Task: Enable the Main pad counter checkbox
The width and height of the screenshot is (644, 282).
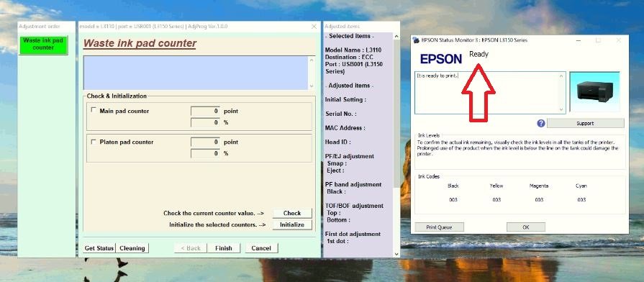Action: 94,110
